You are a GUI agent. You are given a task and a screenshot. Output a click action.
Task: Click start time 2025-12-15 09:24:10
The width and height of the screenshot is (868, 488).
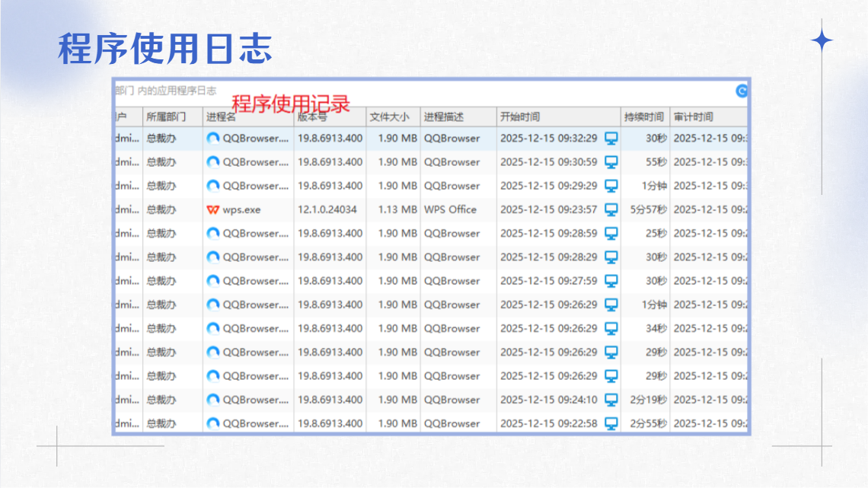pos(548,400)
